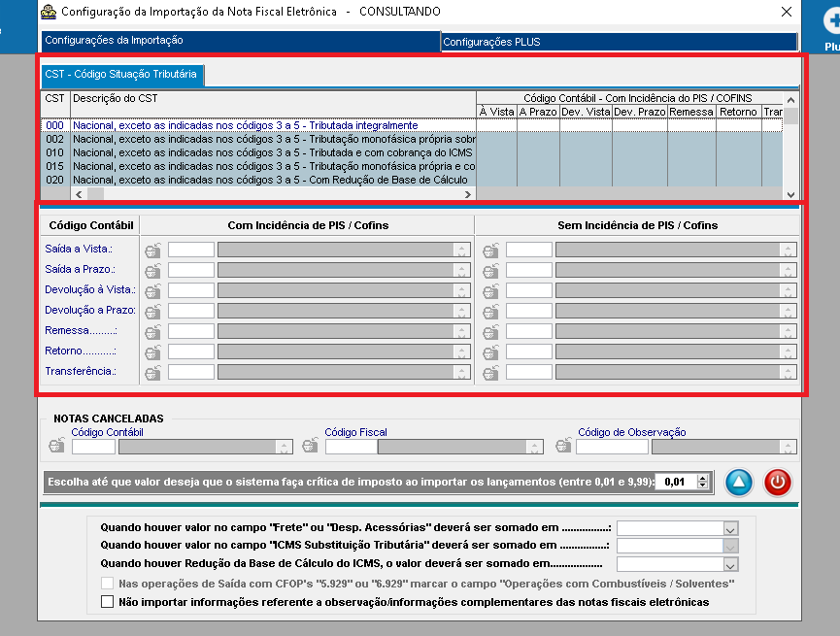Click up arrow of CST grid vertical scrollbar
Screen dimensions: 840x636
(x=790, y=100)
